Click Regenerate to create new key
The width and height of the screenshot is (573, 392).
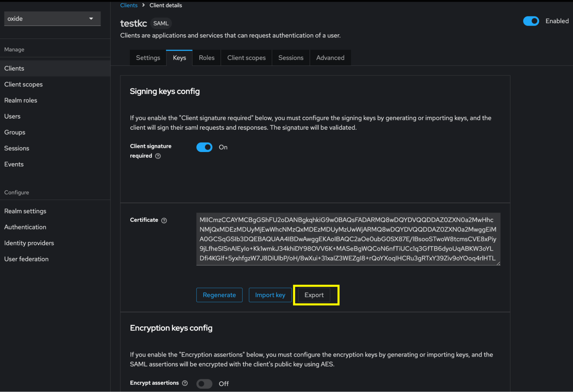219,295
